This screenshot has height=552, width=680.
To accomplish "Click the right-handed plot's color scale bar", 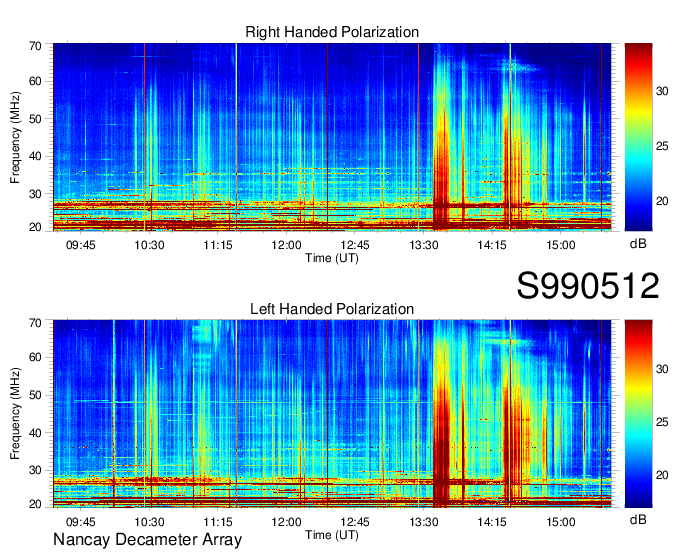I will (x=638, y=137).
